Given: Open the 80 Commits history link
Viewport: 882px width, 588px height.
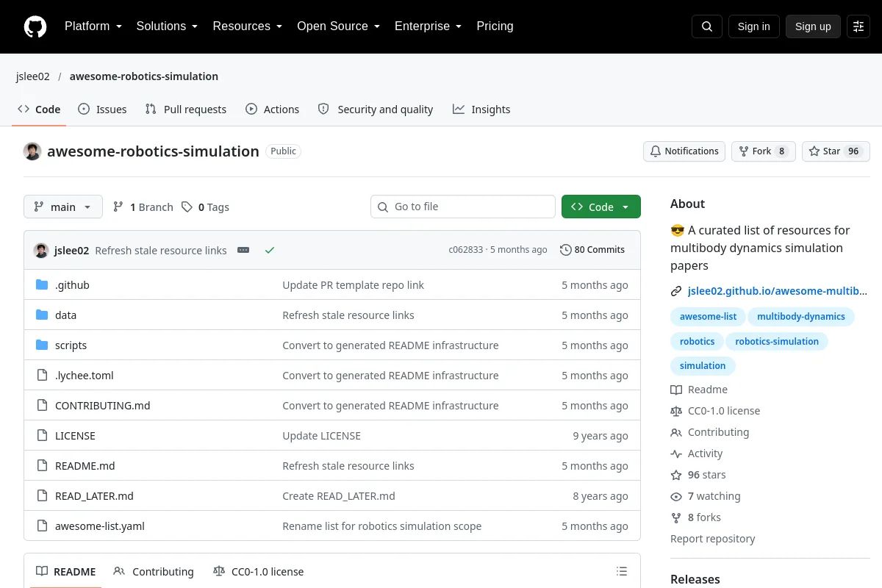Looking at the screenshot, I should tap(592, 250).
